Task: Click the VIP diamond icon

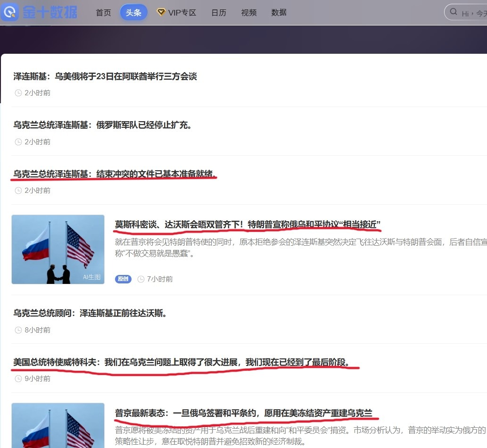Action: (x=161, y=12)
